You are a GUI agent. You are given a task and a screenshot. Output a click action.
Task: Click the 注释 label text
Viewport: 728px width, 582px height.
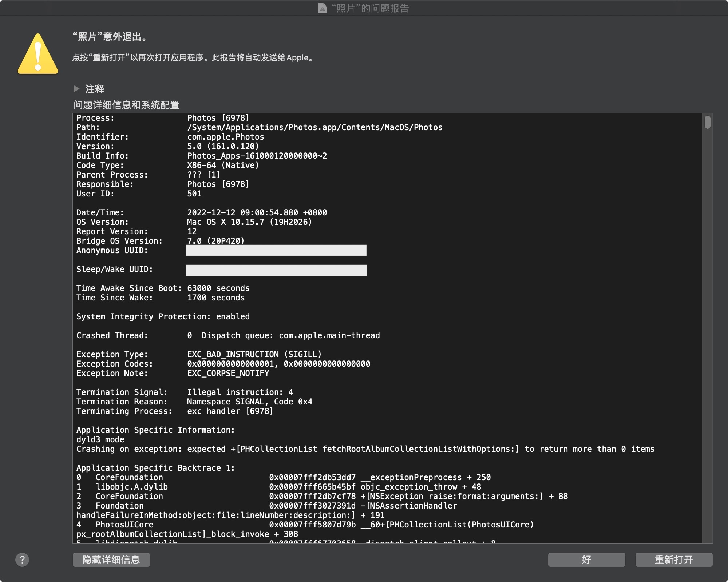tap(95, 89)
